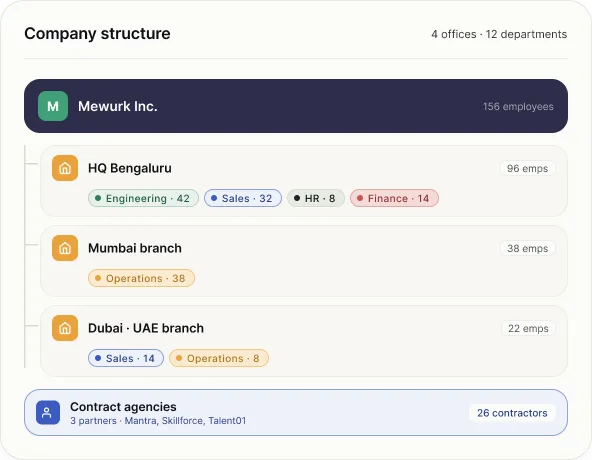Select the Sales · 14 chip in Dubai branch
Viewport: 592px width, 460px height.
(126, 358)
